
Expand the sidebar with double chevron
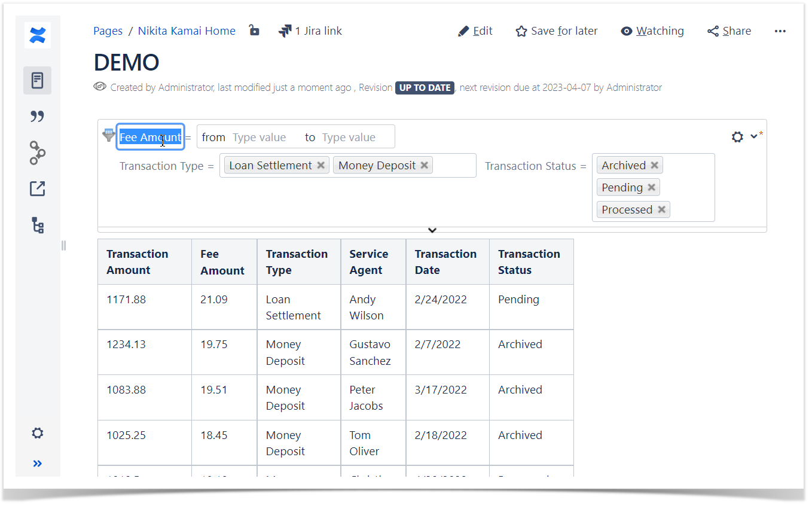pos(37,464)
